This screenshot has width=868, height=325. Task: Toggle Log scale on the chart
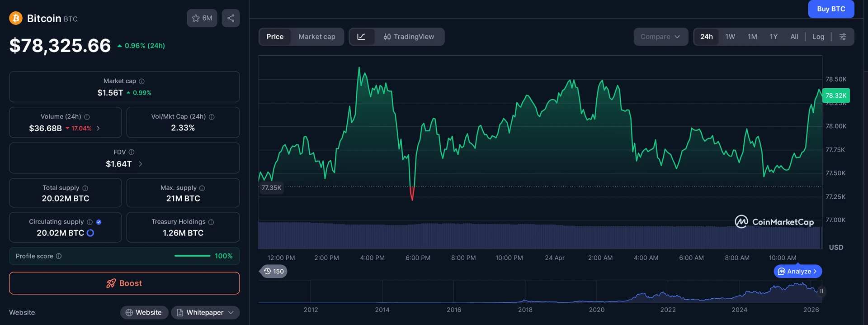tap(818, 37)
